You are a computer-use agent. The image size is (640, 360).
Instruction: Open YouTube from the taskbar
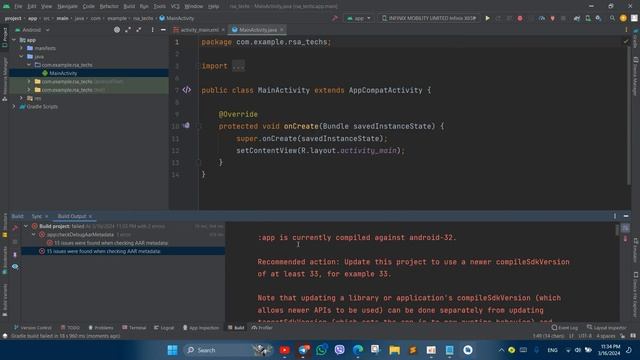(x=285, y=350)
